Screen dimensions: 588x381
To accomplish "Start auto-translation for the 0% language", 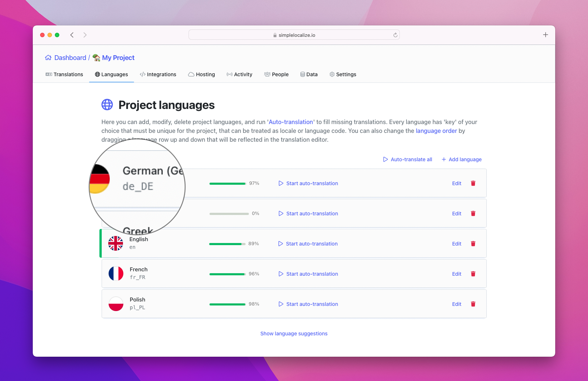I will coord(308,214).
